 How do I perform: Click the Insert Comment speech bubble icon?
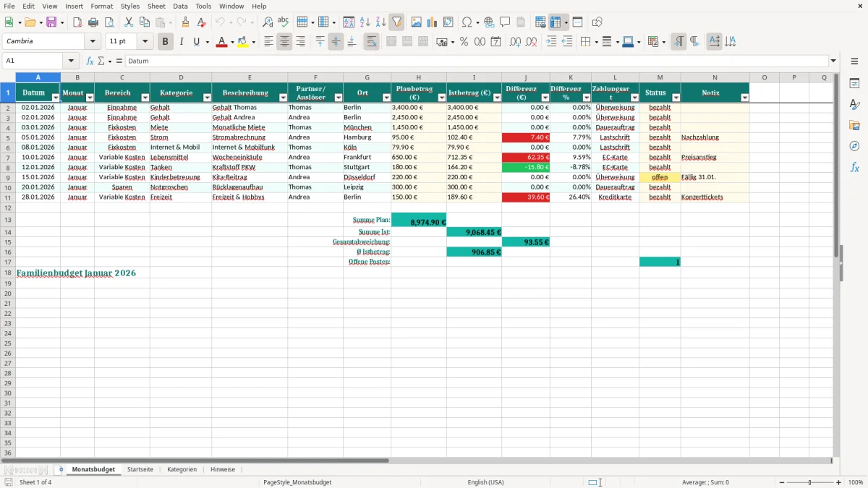[x=505, y=22]
